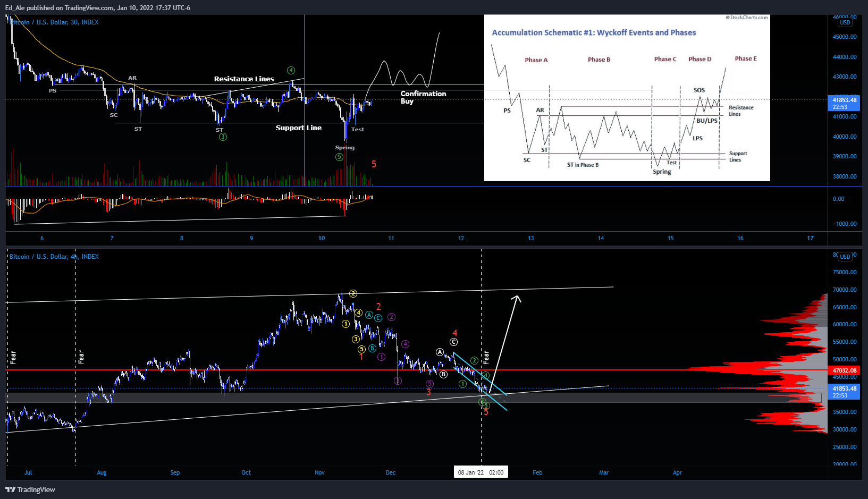Open the USD currency selector on the 30-minute chart
868x499 pixels.
click(845, 22)
